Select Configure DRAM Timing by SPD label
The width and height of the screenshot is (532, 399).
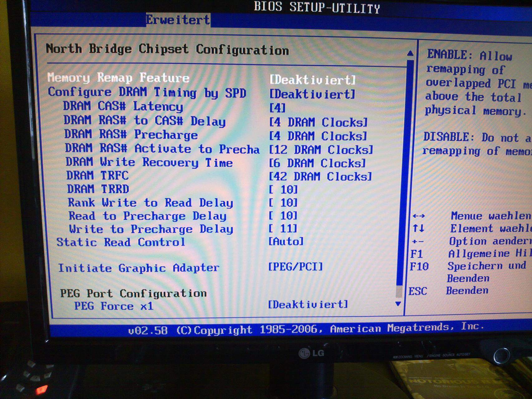(x=147, y=93)
